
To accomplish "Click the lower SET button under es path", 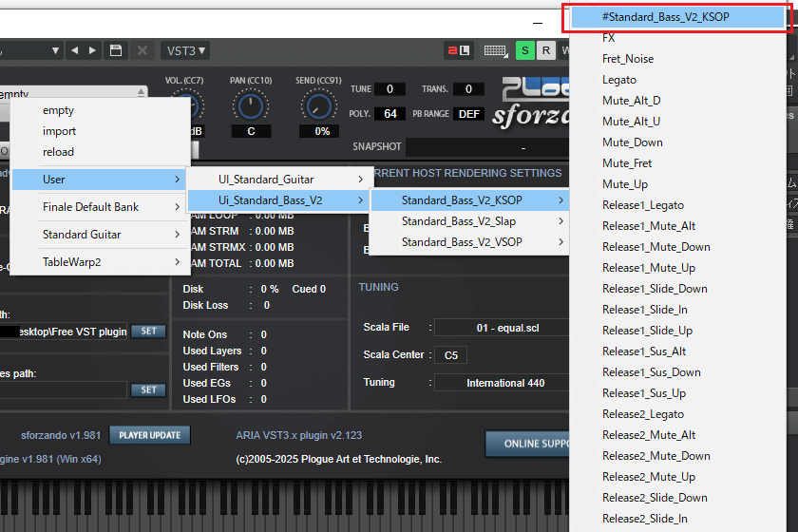I will tap(148, 389).
